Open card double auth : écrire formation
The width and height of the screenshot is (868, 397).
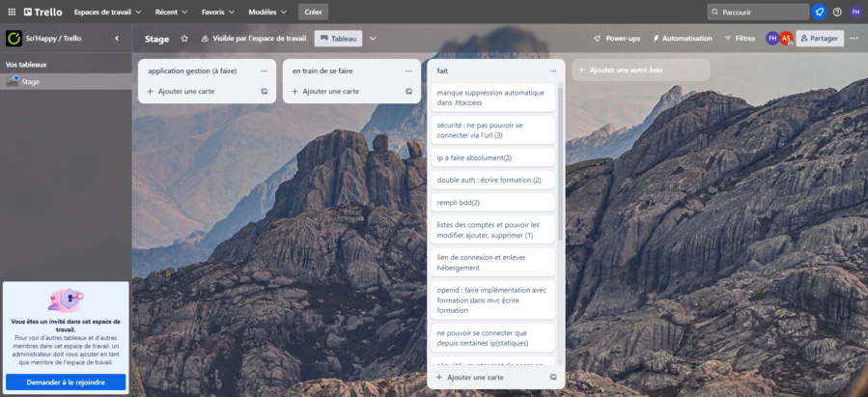pyautogui.click(x=492, y=180)
